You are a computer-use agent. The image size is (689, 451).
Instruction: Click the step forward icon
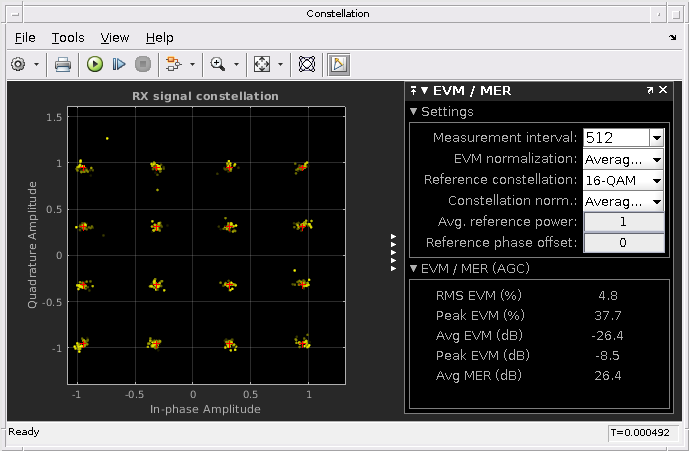pos(119,64)
